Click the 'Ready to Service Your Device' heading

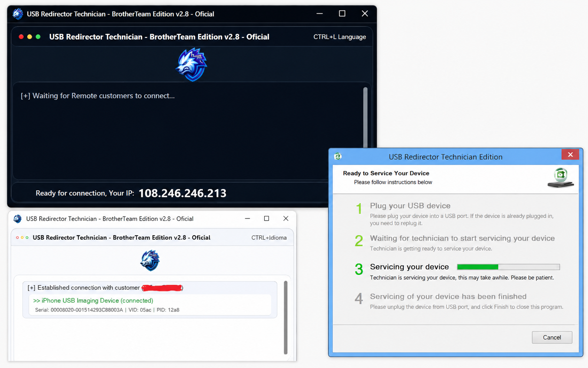point(386,173)
